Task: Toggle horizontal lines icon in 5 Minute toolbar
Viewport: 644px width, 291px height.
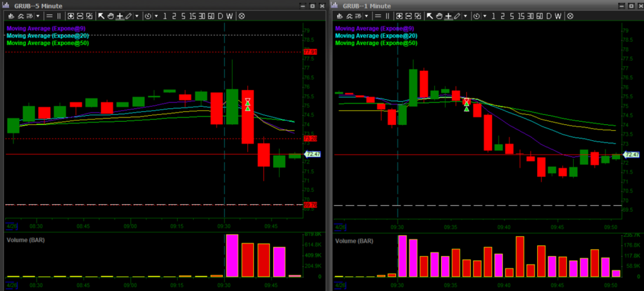Action: [x=50, y=15]
